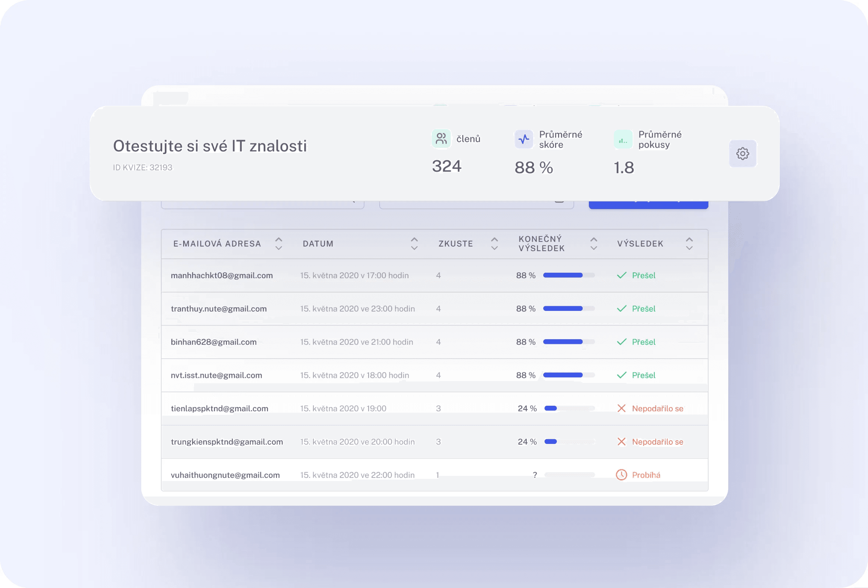Image resolution: width=868 pixels, height=588 pixels.
Task: Sort by Konečný výsledek column arrows
Action: pyautogui.click(x=594, y=244)
